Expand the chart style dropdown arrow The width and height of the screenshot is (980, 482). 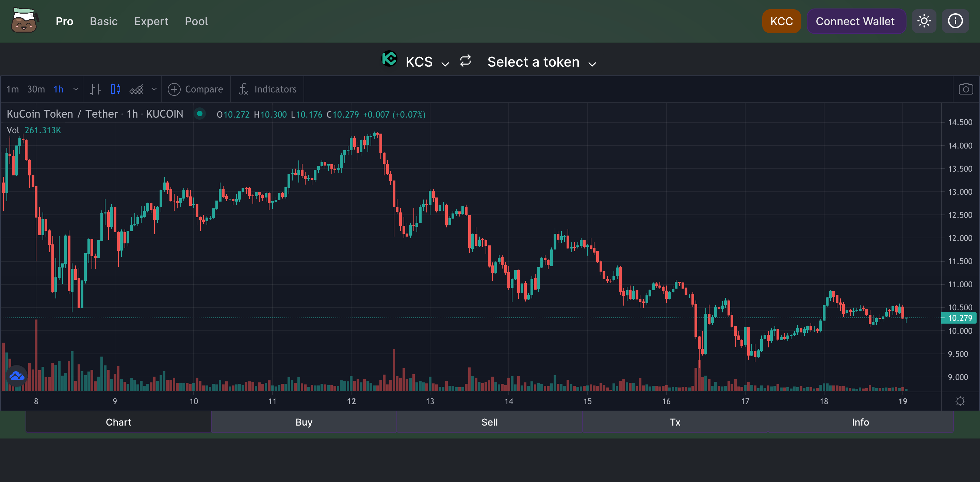[x=154, y=89]
